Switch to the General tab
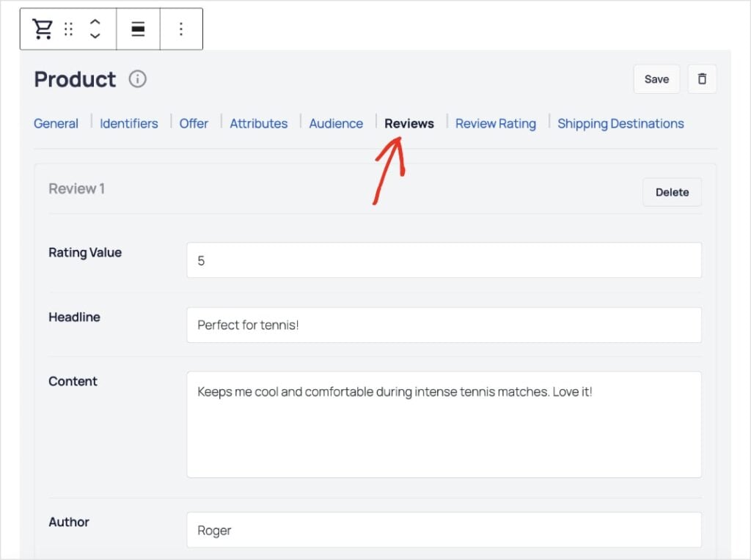The width and height of the screenshot is (751, 560). point(56,123)
